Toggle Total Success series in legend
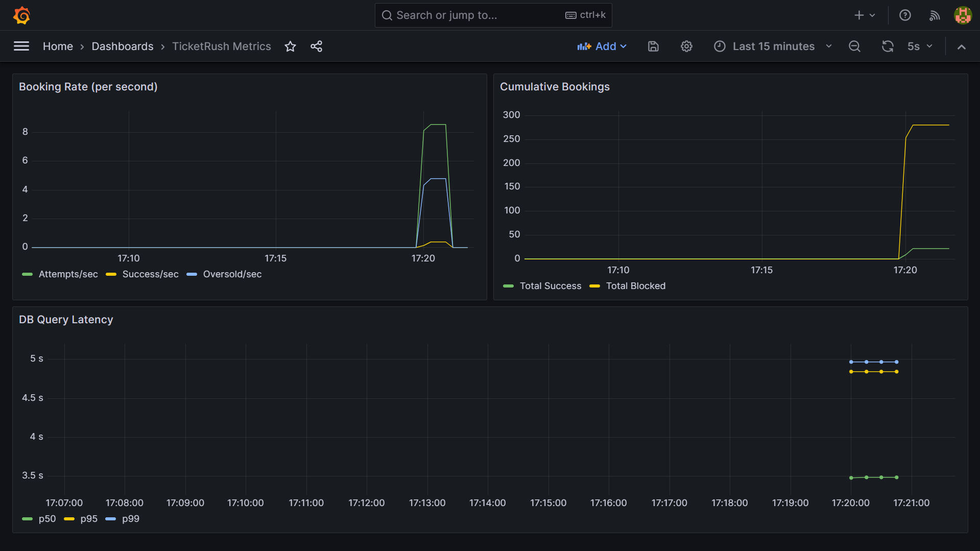 [x=551, y=286]
